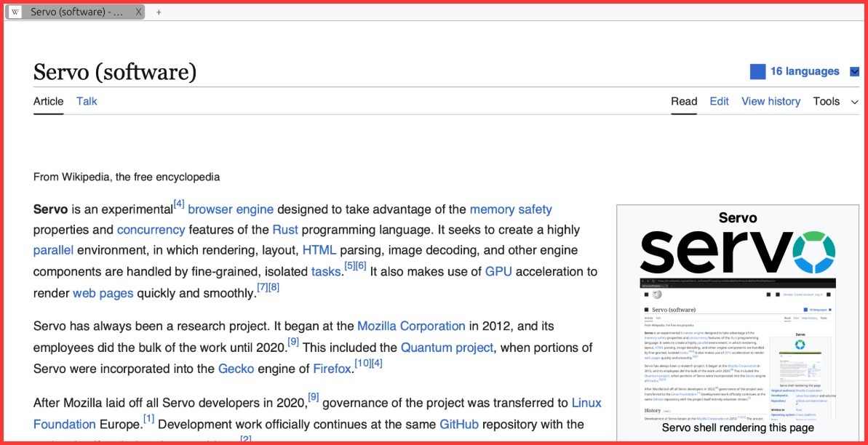This screenshot has width=868, height=445.
Task: Click the chevron next to Tools
Action: (855, 102)
